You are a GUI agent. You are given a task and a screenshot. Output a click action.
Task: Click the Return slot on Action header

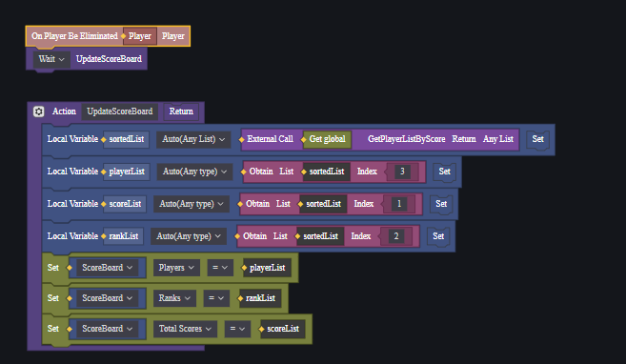pos(181,111)
